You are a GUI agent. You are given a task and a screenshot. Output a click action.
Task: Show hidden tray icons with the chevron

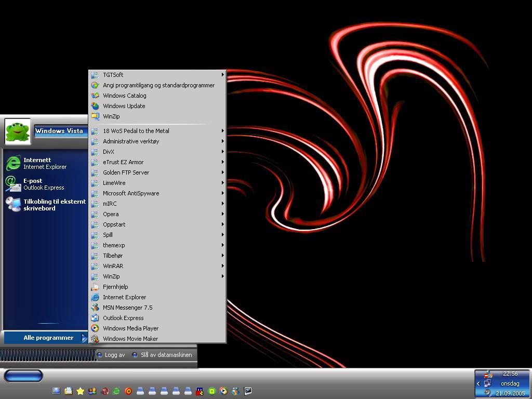coord(478,384)
